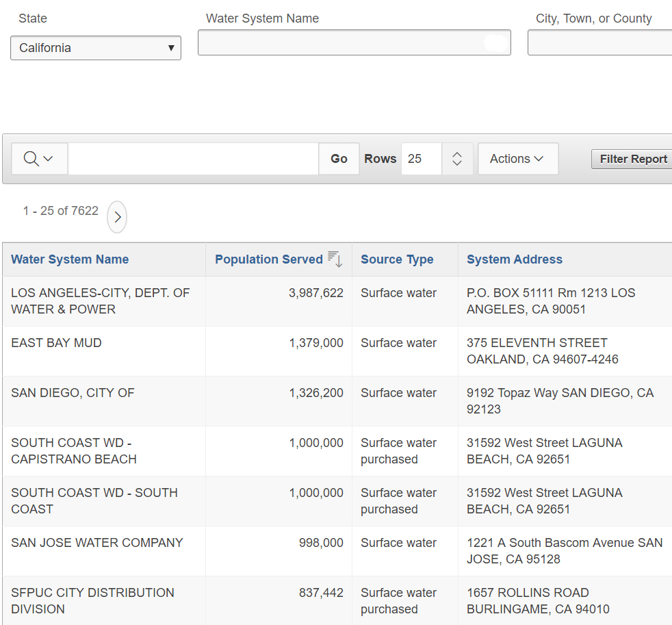Click into the report search text box
The width and height of the screenshot is (672, 625).
[x=193, y=159]
